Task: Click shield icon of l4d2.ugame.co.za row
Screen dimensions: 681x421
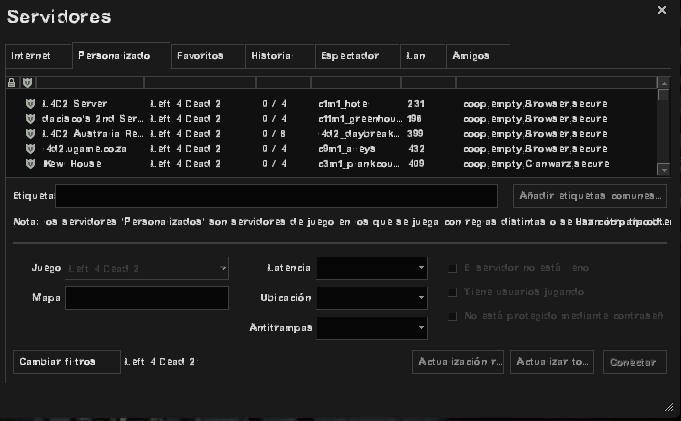Action: [30, 149]
